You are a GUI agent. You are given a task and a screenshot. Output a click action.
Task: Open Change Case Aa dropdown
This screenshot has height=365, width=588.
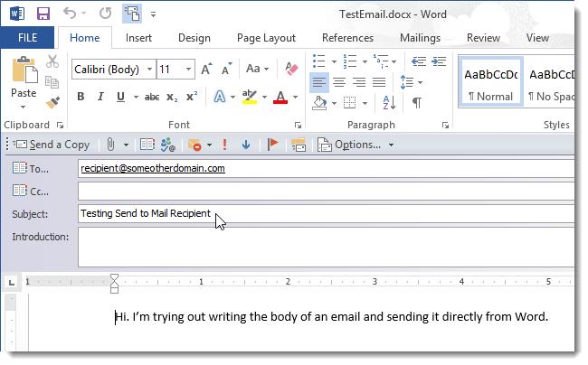pos(257,69)
